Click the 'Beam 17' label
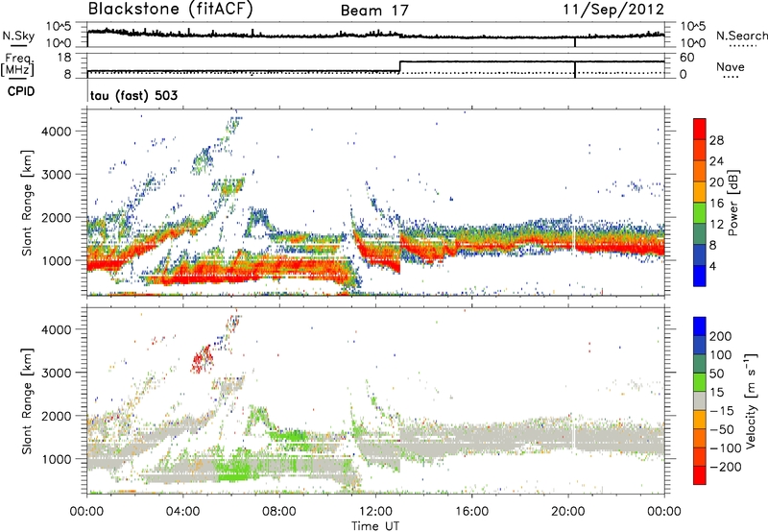This screenshot has height=532, width=768. coord(374,11)
